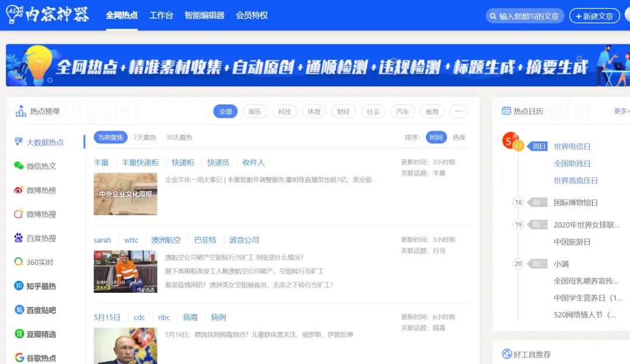The image size is (630, 364).
Task: Click the article search input field
Action: click(x=528, y=16)
